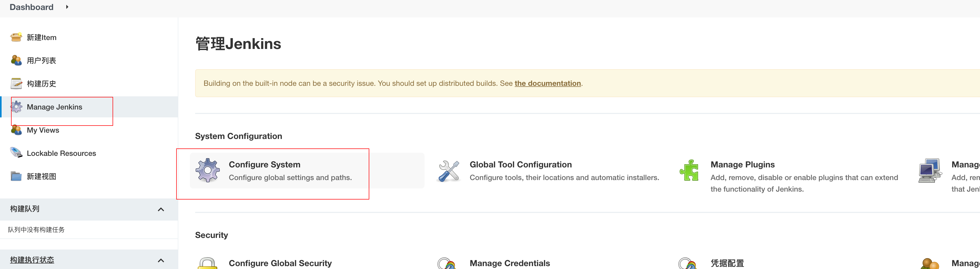This screenshot has width=980, height=269.
Task: Click the 构建历史 notepad icon
Action: [x=16, y=83]
